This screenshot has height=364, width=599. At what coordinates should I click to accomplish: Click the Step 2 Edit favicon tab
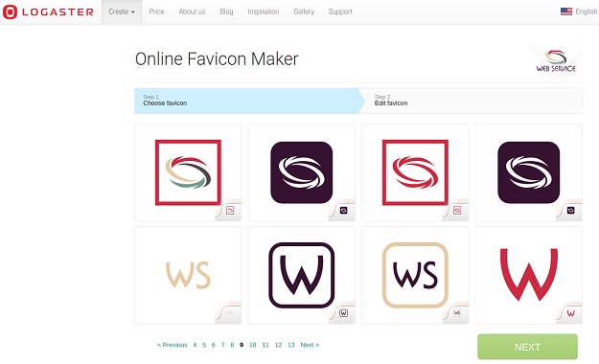471,101
